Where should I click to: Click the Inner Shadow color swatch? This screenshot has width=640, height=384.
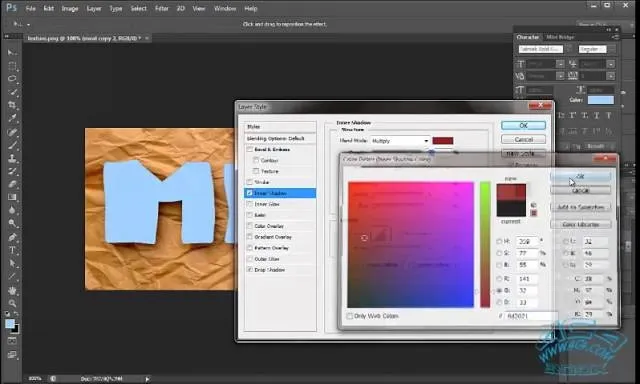(x=443, y=141)
